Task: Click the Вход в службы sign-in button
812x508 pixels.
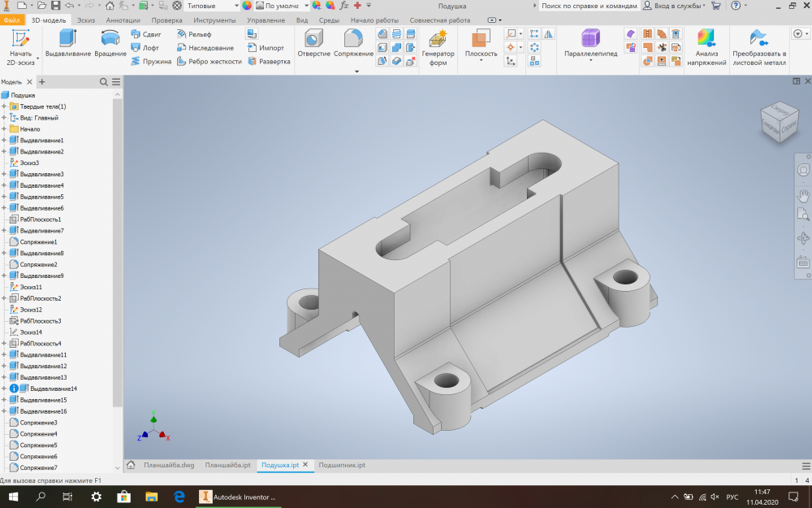Action: coord(671,6)
